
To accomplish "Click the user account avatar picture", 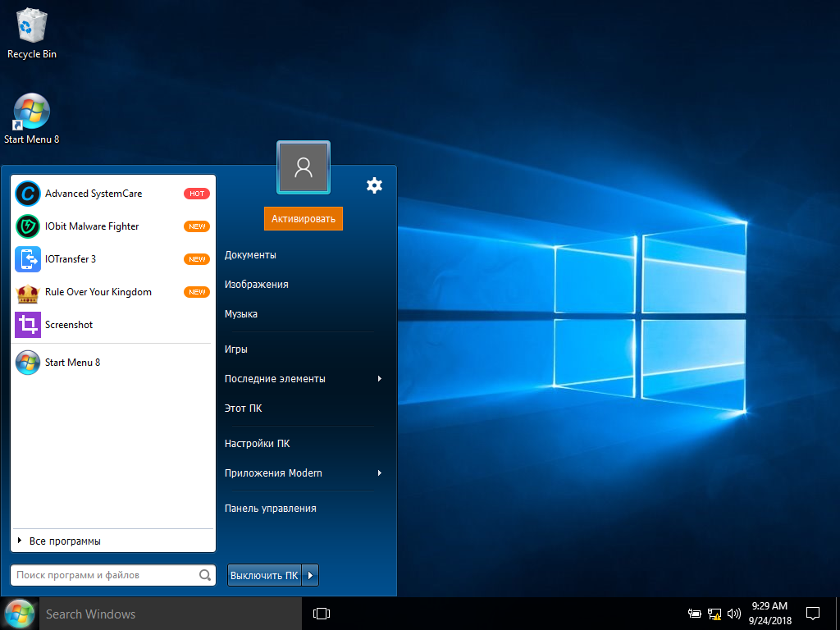I will (x=304, y=167).
